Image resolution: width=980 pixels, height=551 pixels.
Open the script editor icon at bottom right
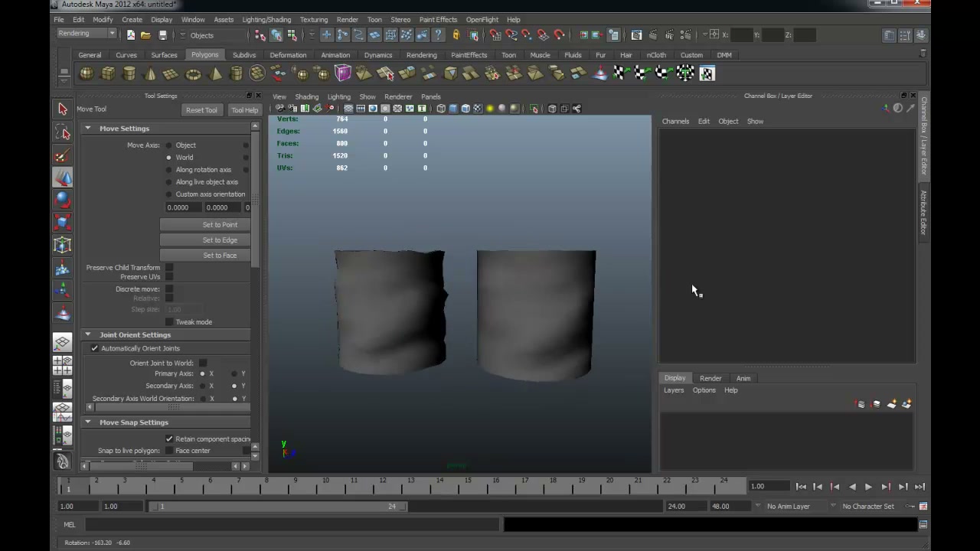923,525
